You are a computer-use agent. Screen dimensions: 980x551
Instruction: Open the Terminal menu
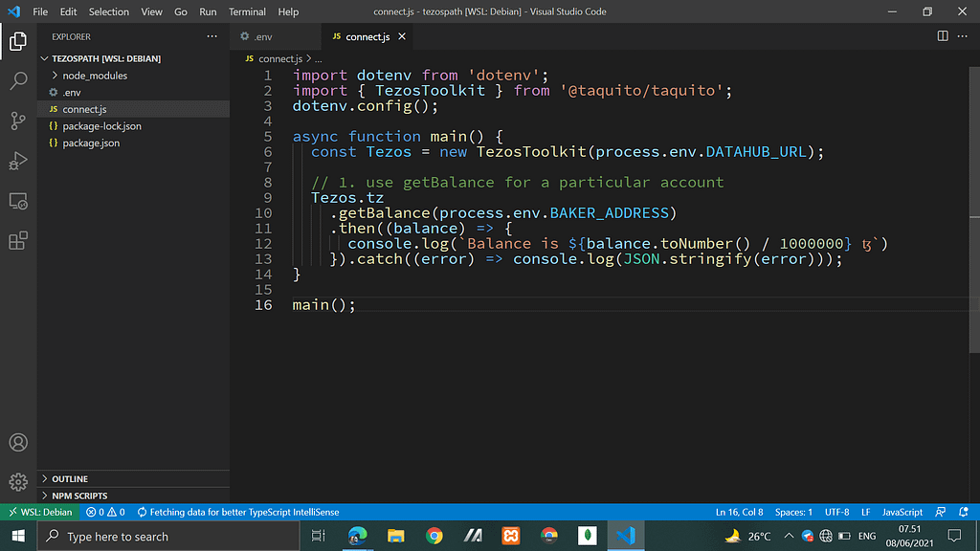pos(247,11)
